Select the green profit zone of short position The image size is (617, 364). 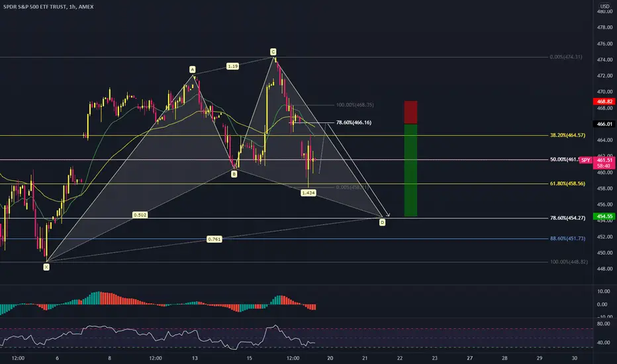(411, 170)
